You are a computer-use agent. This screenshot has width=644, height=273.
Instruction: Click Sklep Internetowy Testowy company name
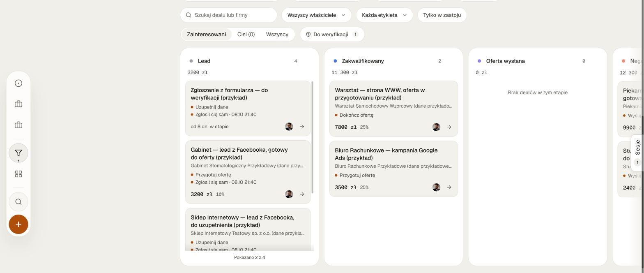coord(247,233)
